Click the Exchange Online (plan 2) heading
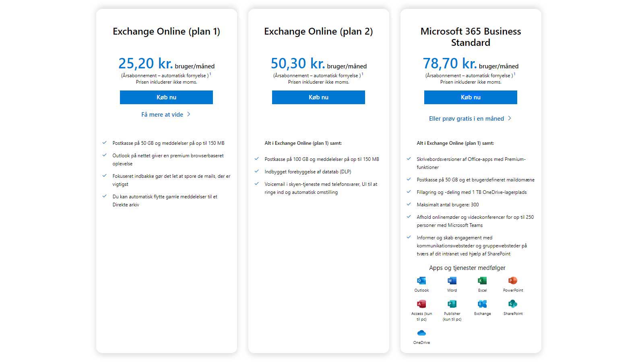644x362 pixels. click(x=318, y=31)
